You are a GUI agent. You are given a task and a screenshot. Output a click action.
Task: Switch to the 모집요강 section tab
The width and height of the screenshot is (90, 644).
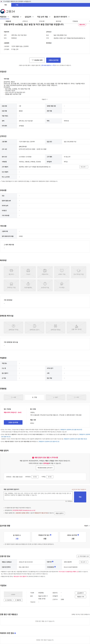pyautogui.click(x=8, y=21)
